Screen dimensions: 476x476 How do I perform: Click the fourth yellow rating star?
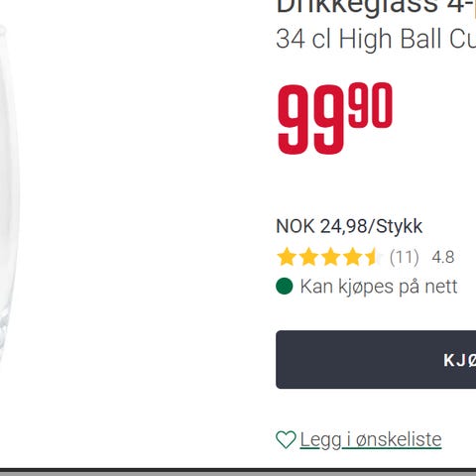tap(352, 257)
